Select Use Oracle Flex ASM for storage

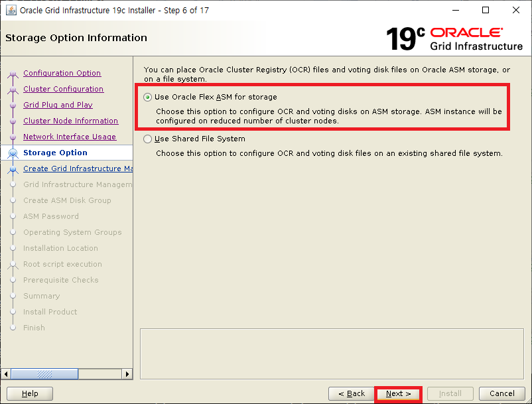[x=147, y=97]
